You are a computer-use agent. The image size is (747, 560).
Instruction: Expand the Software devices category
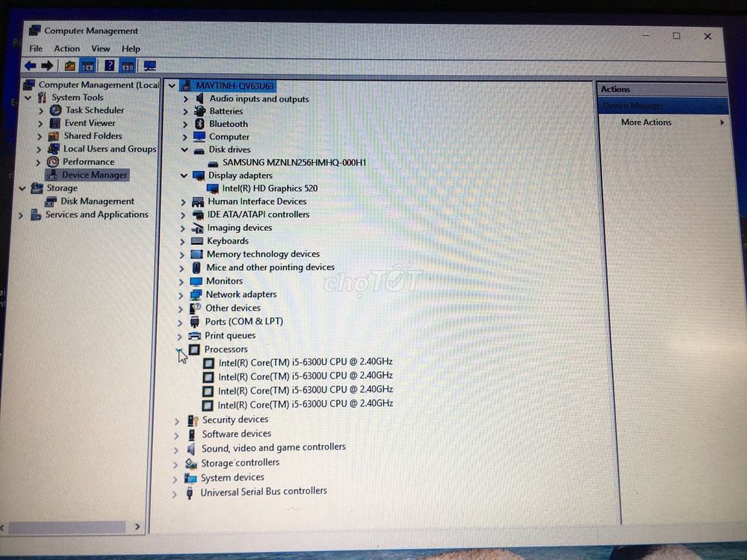177,435
